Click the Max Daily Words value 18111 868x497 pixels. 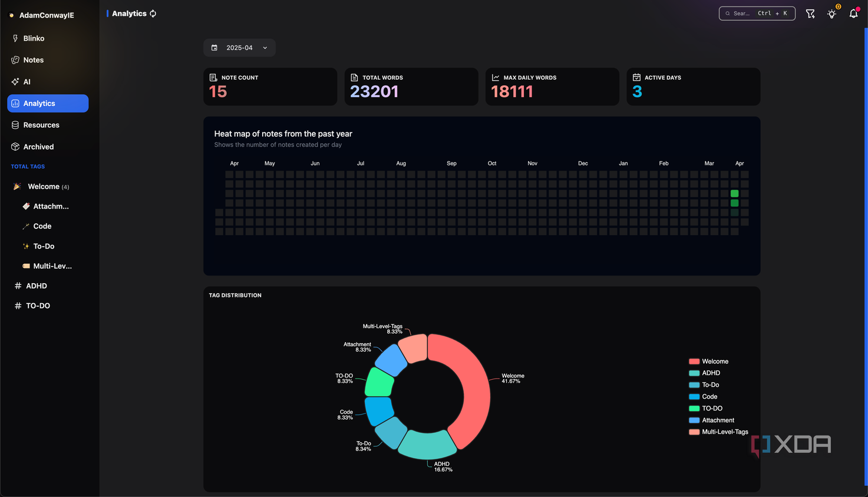coord(512,92)
